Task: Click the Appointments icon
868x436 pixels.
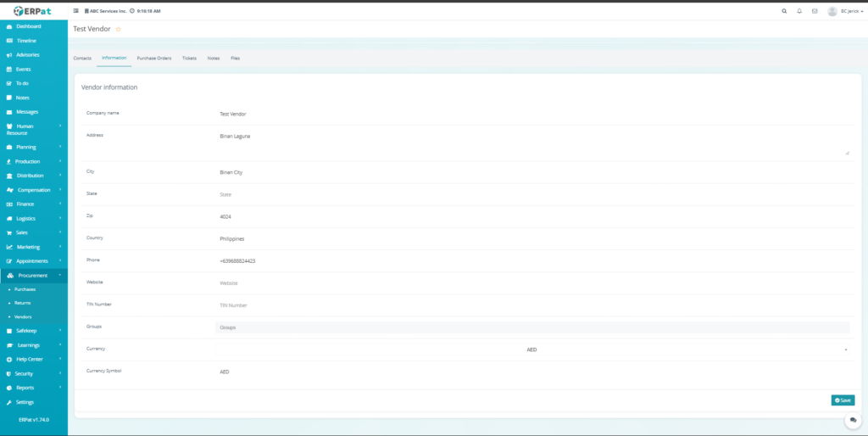Action: [9, 261]
